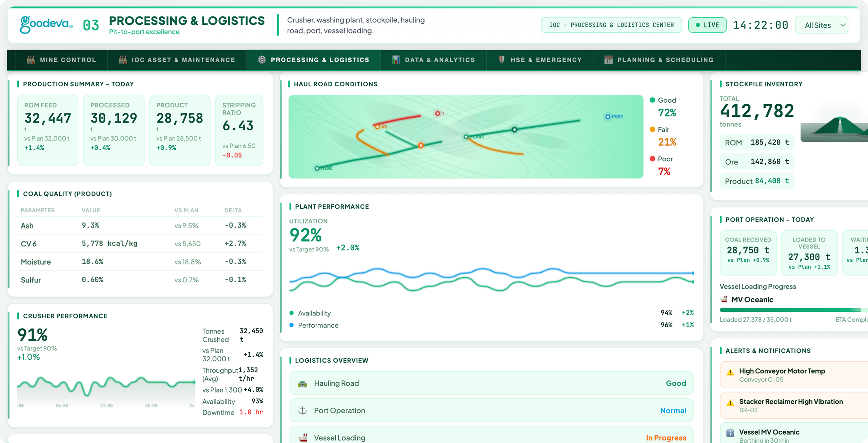Open the ROM Feed 32,447 card

48,130
